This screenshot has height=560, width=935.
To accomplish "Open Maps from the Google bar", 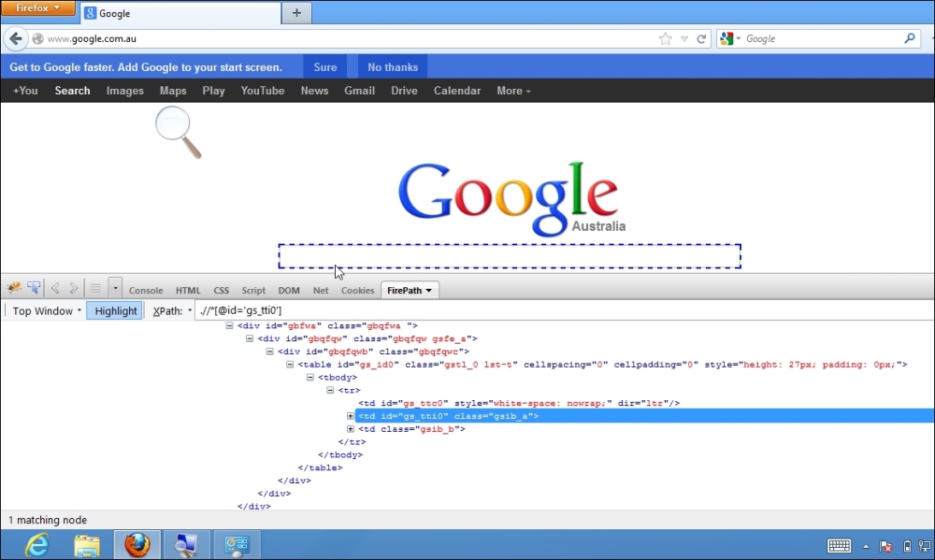I will point(173,91).
